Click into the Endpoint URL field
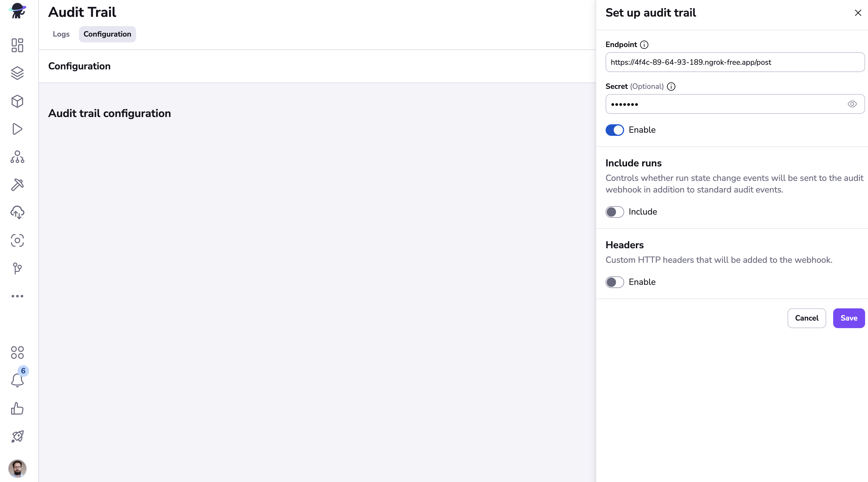Screen dimensions: 868x482 (x=734, y=62)
